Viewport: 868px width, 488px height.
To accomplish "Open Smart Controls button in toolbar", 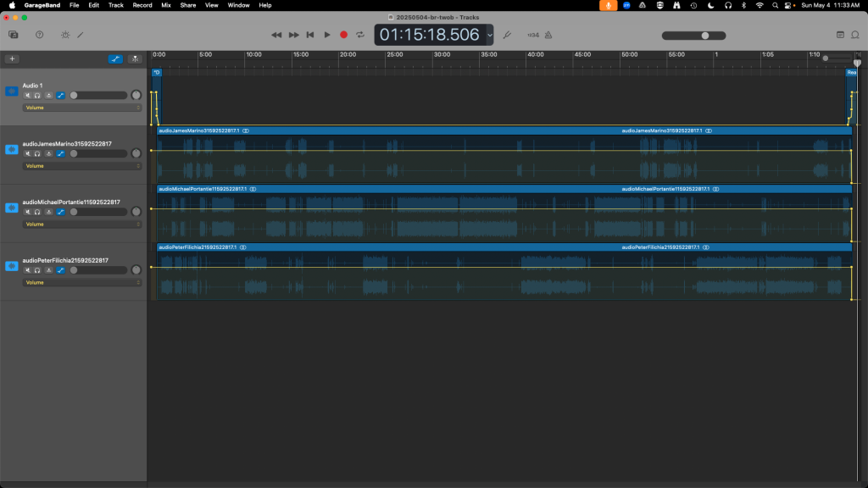I will (x=64, y=35).
